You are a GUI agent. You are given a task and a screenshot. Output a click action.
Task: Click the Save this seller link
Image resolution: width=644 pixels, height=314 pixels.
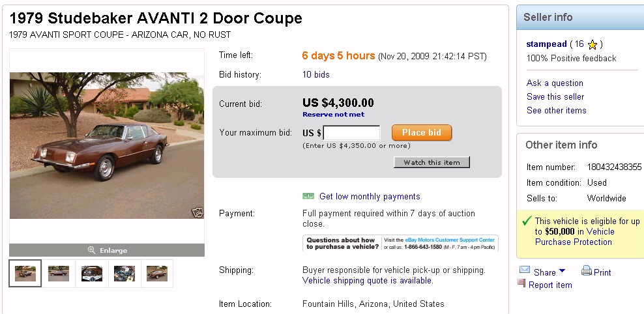click(x=555, y=96)
